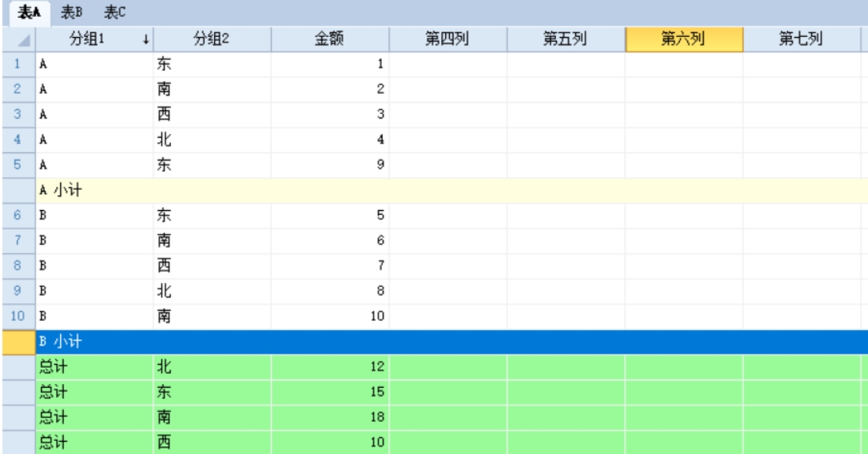The width and height of the screenshot is (868, 454).
Task: Click 分组2 cell '东' in 总计 rows
Action: coord(212,392)
